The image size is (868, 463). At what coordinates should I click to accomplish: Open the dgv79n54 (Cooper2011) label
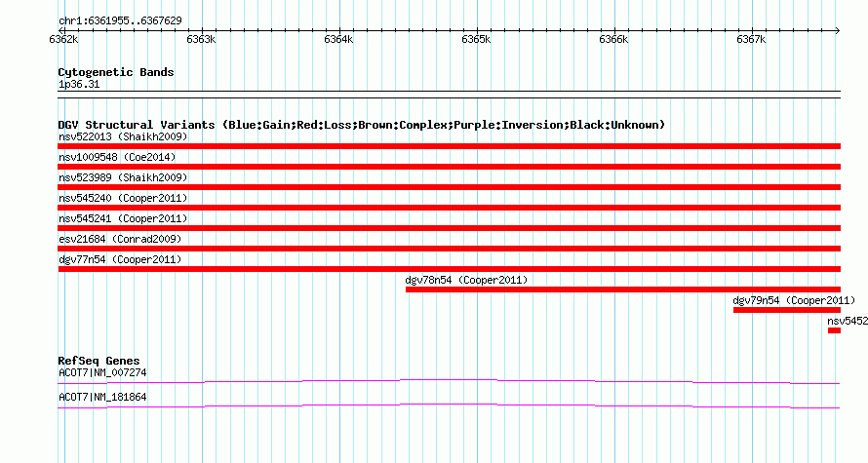pyautogui.click(x=794, y=300)
